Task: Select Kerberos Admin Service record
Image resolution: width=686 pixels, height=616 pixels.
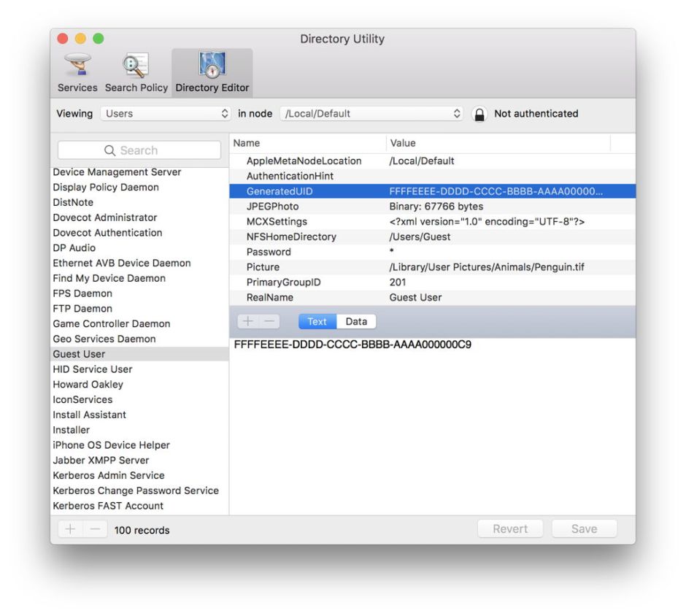Action: [109, 475]
